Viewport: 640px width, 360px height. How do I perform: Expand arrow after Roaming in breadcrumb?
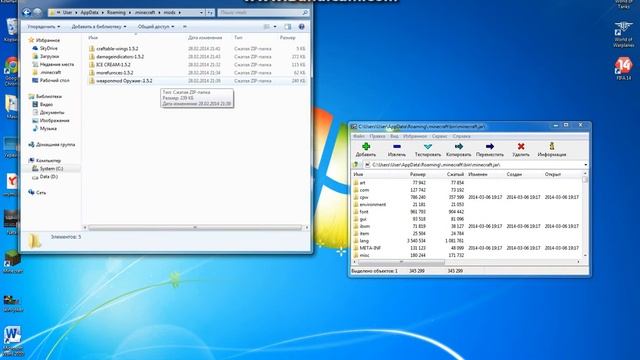click(x=129, y=13)
